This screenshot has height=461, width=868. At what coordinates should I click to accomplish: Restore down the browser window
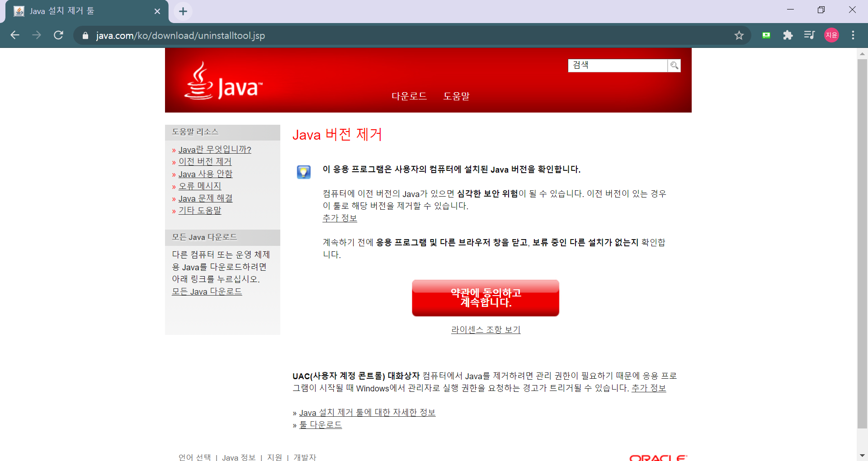click(821, 9)
